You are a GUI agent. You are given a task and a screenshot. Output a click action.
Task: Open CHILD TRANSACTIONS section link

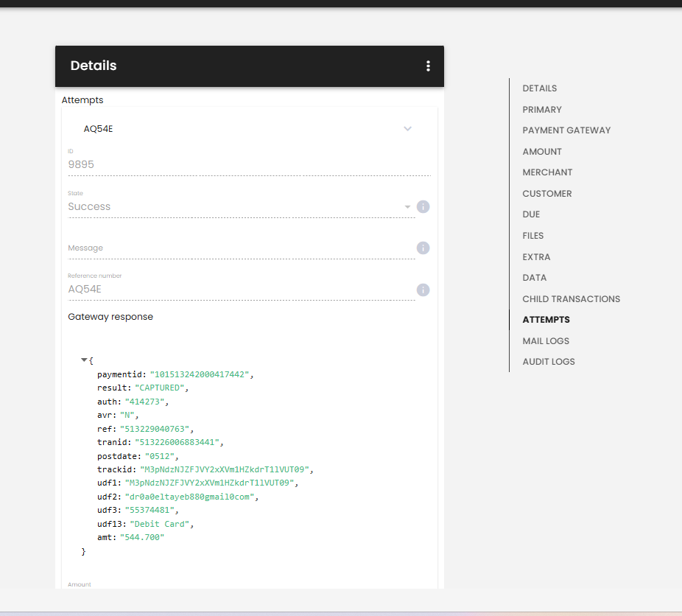pos(571,299)
